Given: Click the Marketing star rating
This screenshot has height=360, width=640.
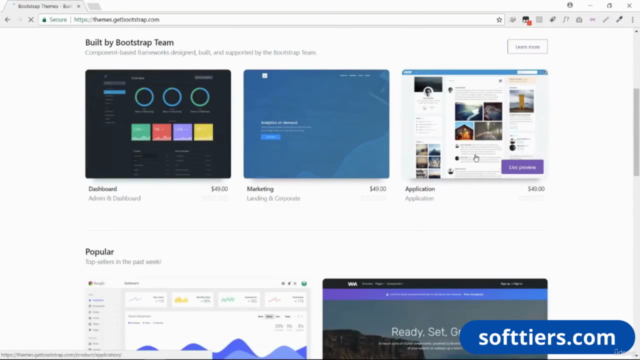Looking at the screenshot, I should pyautogui.click(x=373, y=198).
